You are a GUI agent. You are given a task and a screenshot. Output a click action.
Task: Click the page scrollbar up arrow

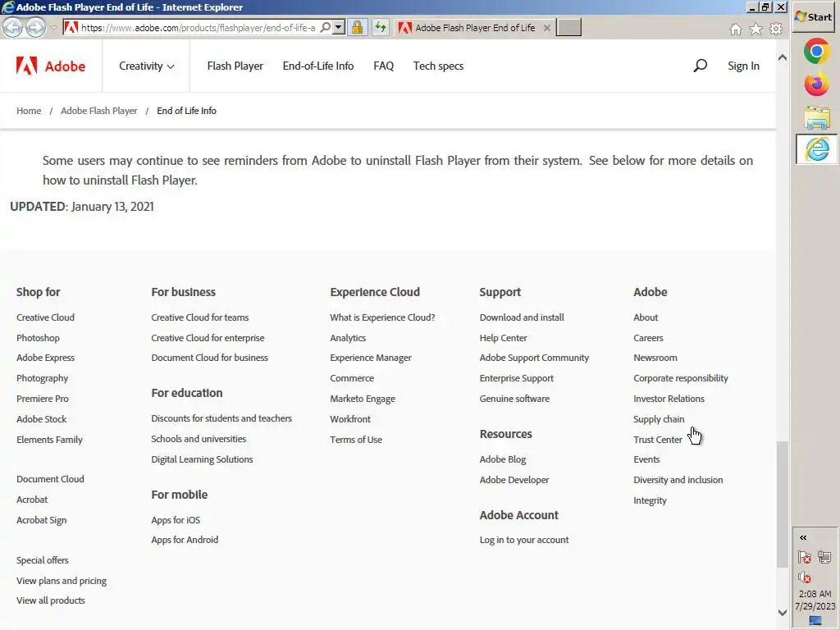pos(782,57)
